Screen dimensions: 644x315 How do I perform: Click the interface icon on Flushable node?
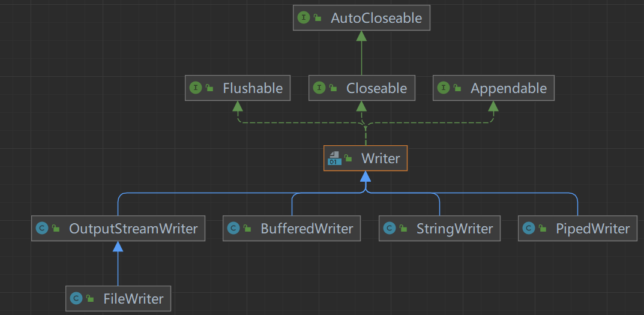click(196, 88)
